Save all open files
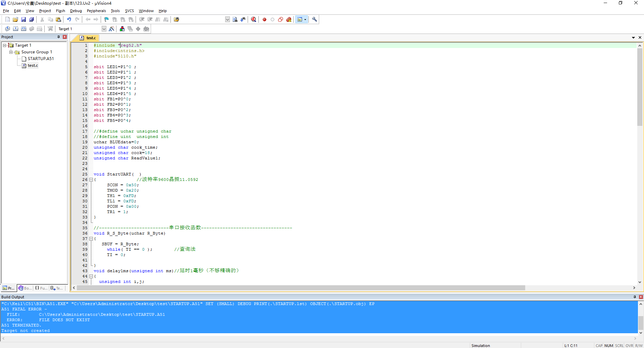Image resolution: width=644 pixels, height=348 pixels. tap(32, 19)
